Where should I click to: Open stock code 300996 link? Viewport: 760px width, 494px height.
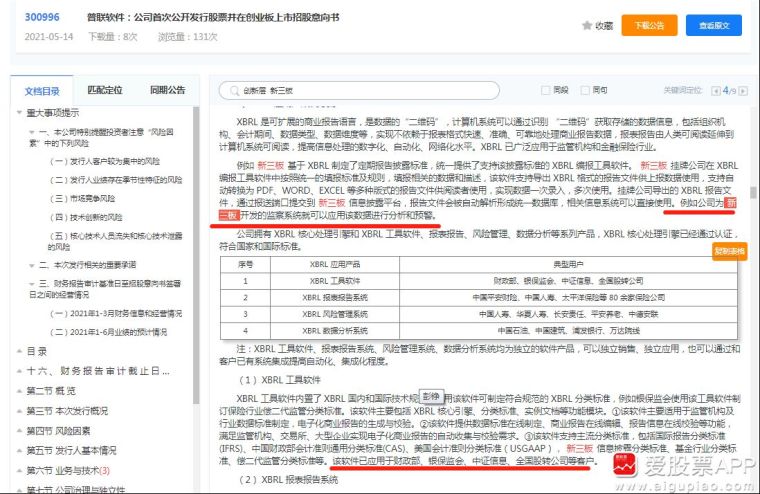42,17
